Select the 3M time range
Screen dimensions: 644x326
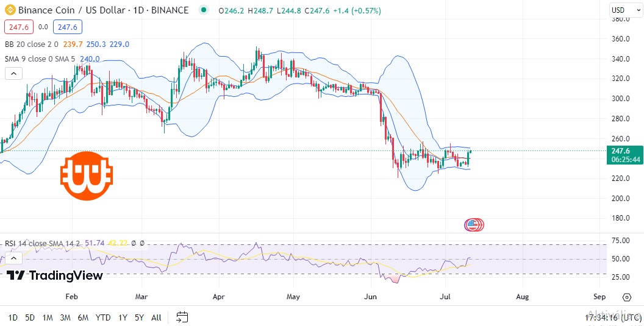point(65,317)
